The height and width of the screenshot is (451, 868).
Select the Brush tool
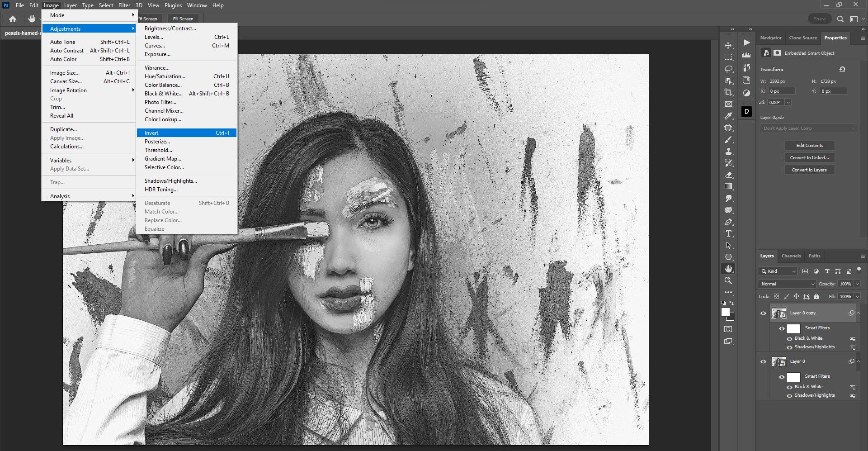[x=728, y=139]
